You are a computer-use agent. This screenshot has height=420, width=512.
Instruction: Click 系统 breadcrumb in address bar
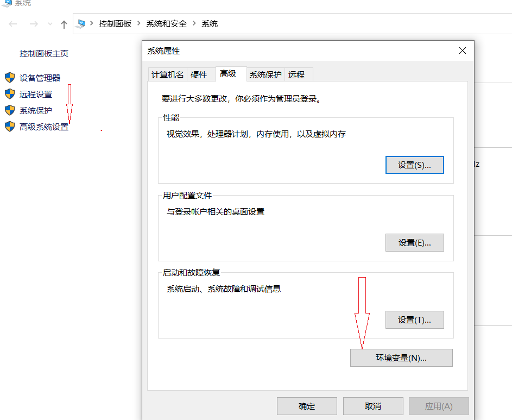[x=209, y=24]
